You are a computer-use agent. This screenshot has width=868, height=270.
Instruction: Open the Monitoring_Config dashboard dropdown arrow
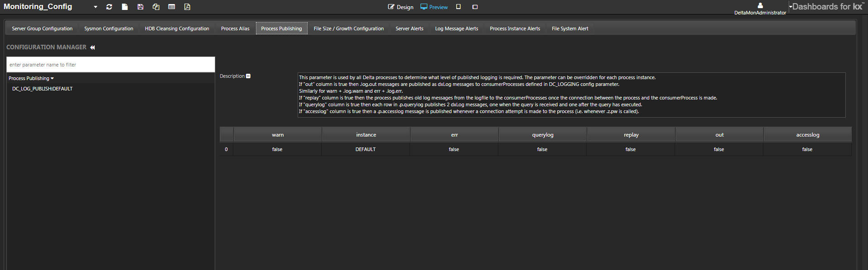click(x=95, y=7)
